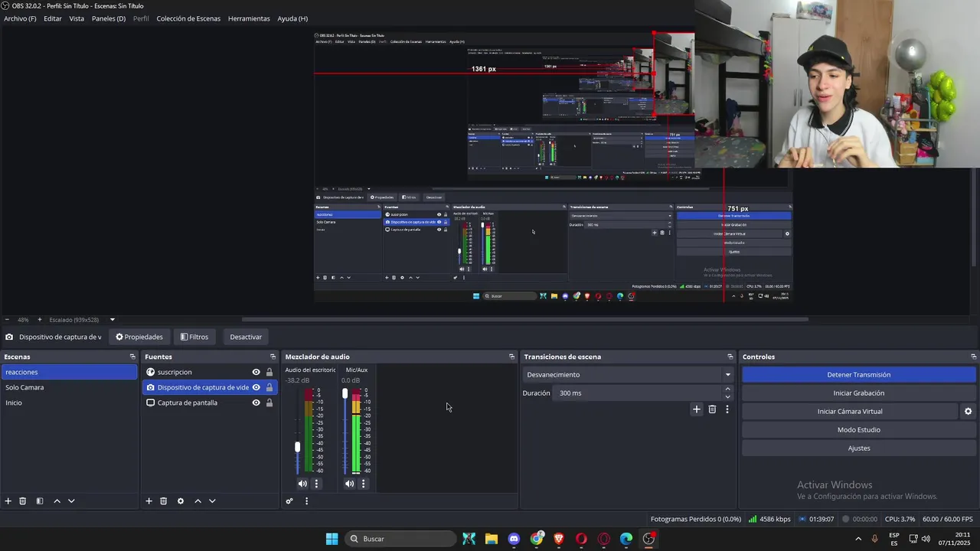Open virtual camera settings gear
The image size is (980, 551).
(x=968, y=412)
